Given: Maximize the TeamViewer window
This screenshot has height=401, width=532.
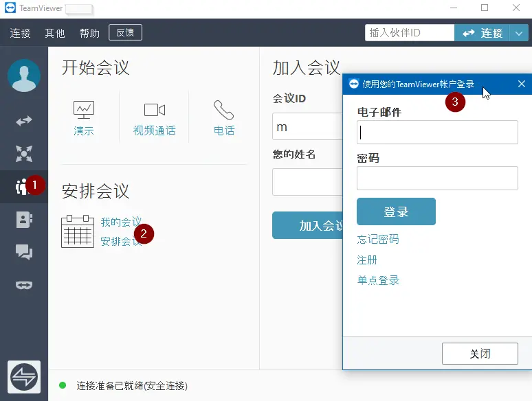Looking at the screenshot, I should pos(485,8).
